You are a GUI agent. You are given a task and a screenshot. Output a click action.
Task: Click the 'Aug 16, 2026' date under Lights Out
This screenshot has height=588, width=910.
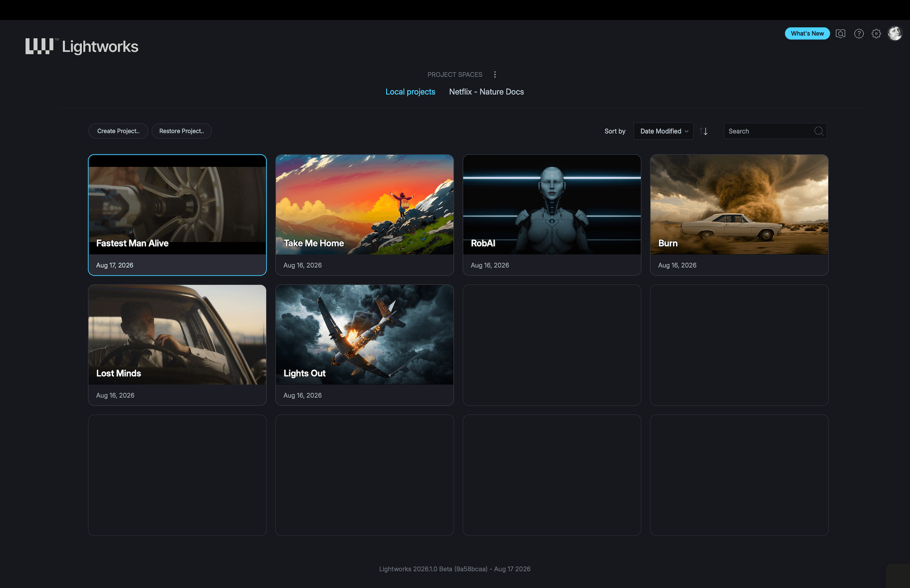point(303,395)
